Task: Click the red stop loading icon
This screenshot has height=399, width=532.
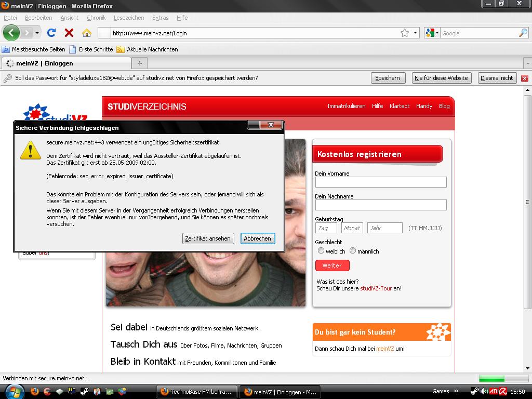Action: (x=69, y=33)
